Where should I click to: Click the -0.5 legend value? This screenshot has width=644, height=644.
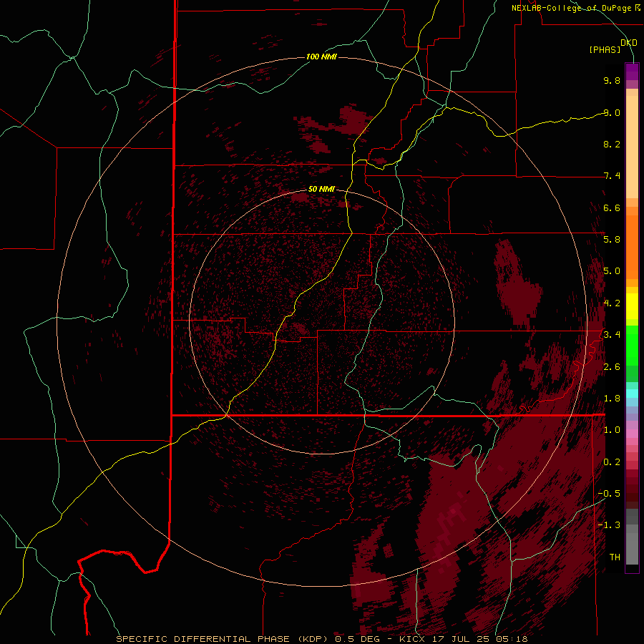(x=609, y=494)
